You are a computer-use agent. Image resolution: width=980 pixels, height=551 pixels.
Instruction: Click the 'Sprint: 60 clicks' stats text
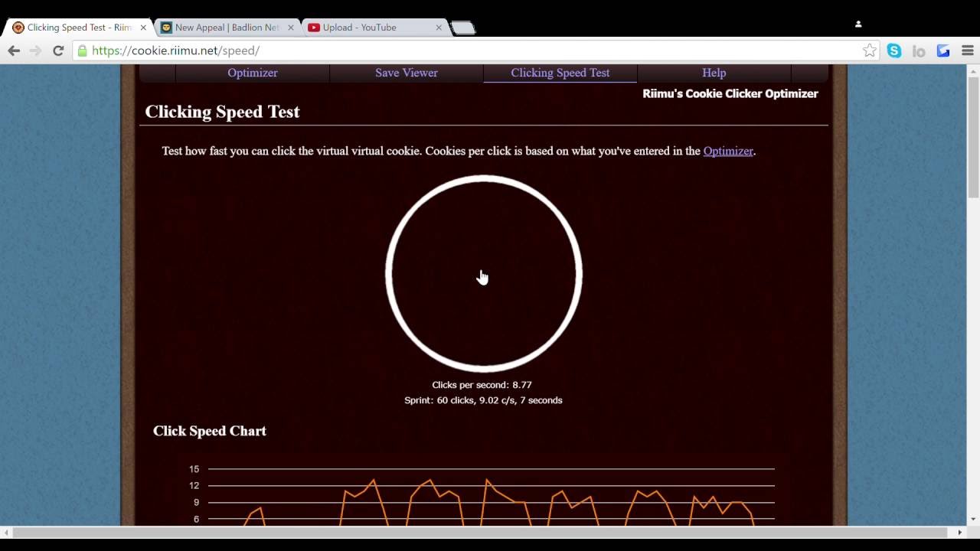click(483, 400)
